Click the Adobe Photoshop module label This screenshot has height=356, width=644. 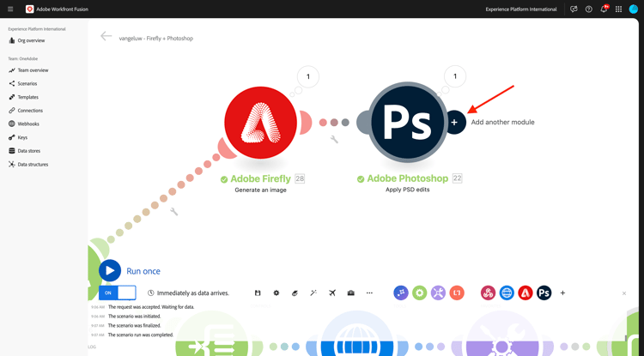coord(407,178)
